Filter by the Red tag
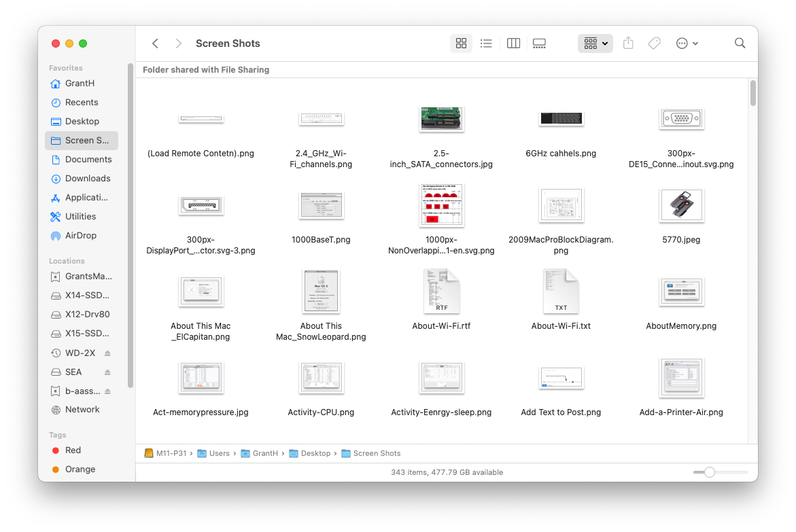The width and height of the screenshot is (796, 532). [x=81, y=450]
